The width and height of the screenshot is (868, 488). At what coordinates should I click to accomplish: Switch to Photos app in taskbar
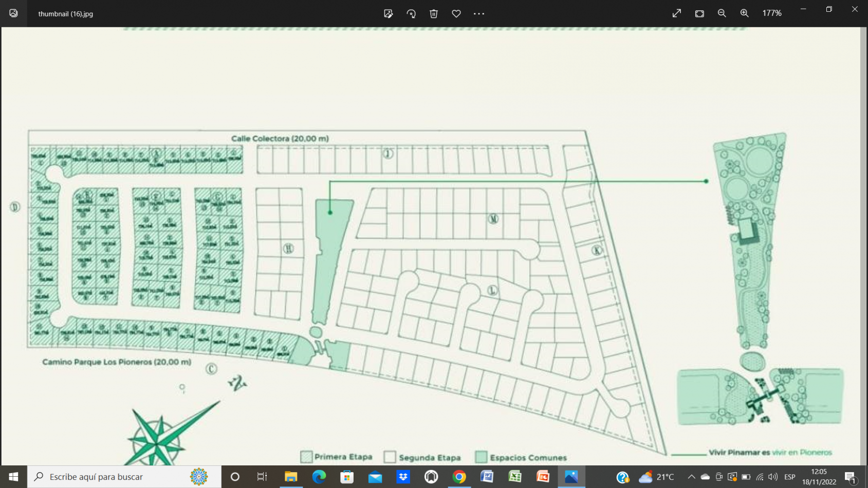571,477
